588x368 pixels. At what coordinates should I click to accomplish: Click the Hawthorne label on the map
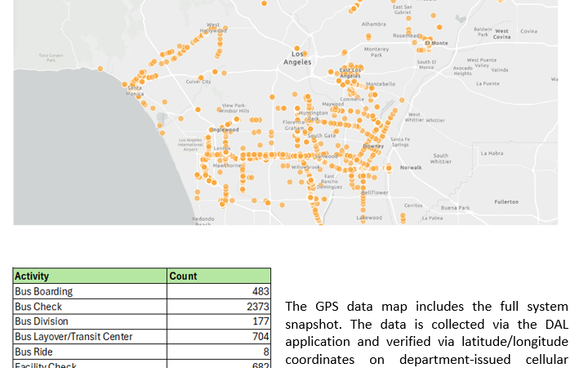click(x=226, y=165)
